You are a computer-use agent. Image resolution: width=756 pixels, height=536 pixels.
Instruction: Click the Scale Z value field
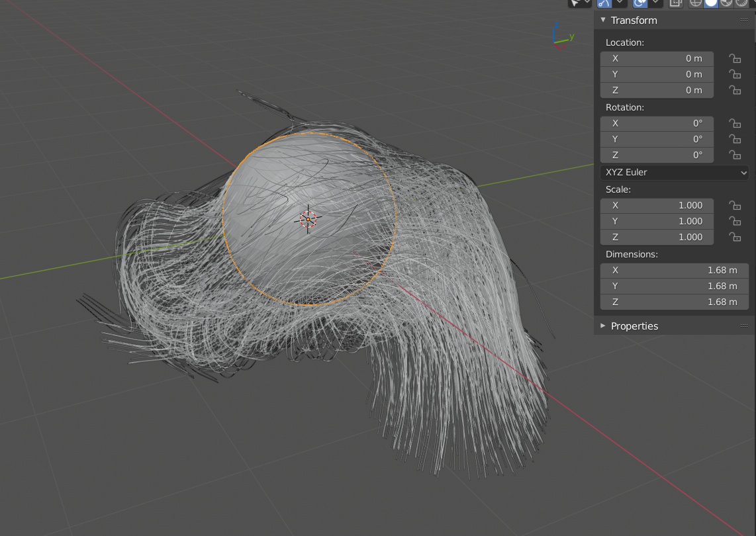(657, 237)
